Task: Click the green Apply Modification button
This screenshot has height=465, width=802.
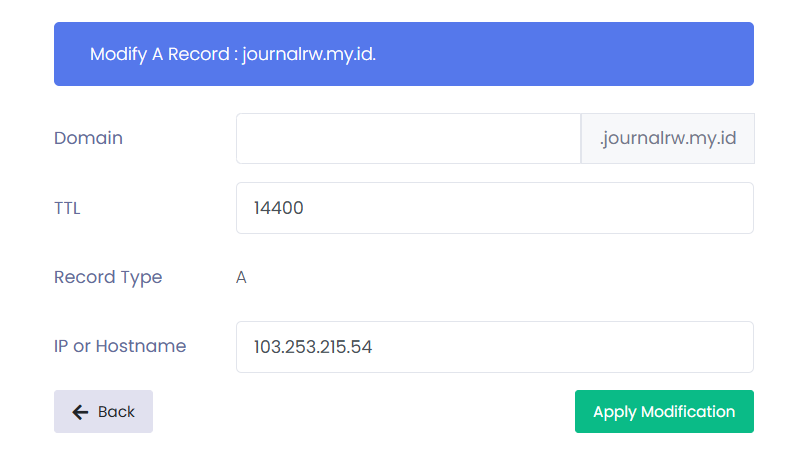Action: (x=664, y=412)
